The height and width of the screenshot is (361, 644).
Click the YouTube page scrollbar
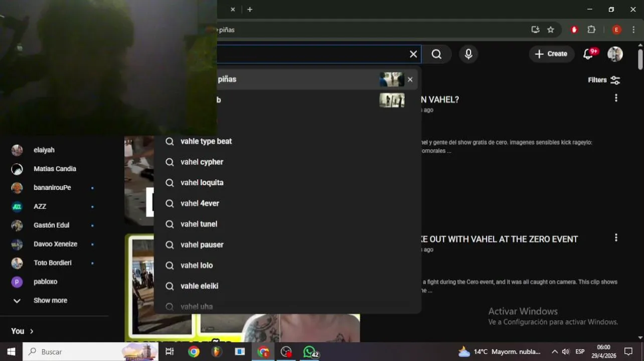coord(640,59)
